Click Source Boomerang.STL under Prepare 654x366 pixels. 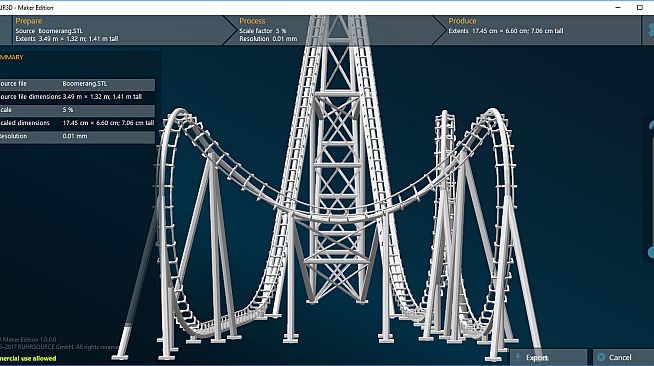pyautogui.click(x=49, y=31)
